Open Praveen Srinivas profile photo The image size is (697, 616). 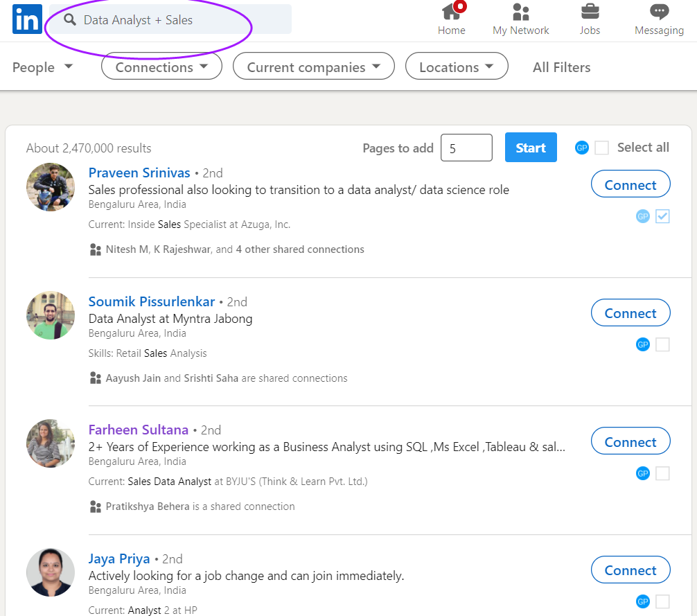point(50,187)
